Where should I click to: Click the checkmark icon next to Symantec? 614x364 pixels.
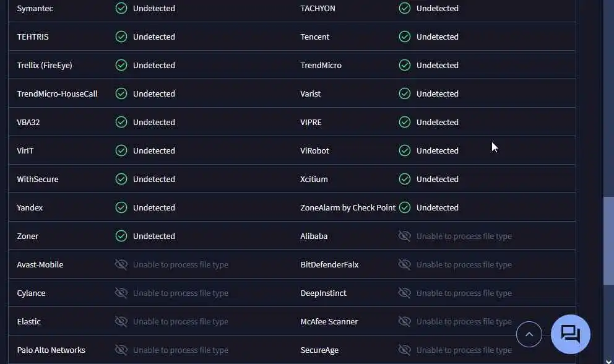click(x=121, y=8)
